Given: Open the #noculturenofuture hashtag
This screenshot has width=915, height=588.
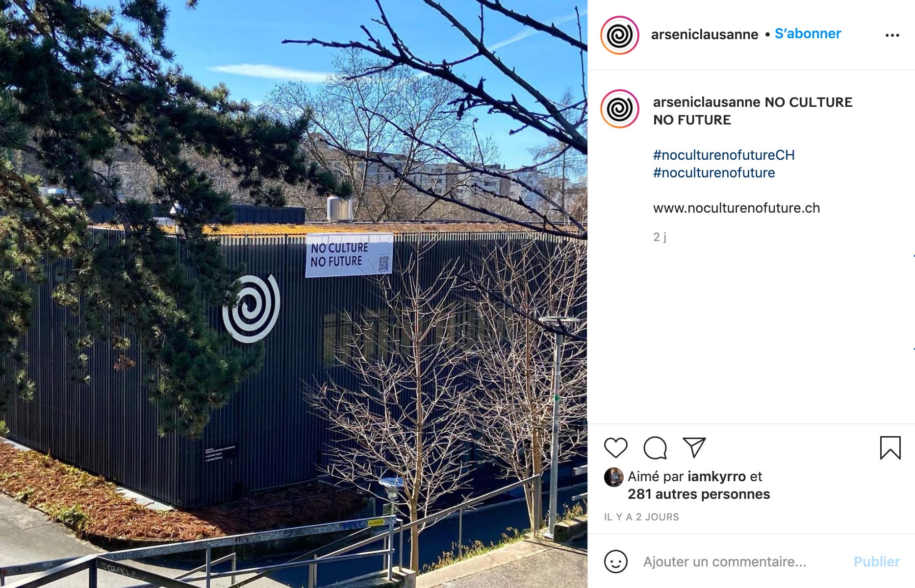Looking at the screenshot, I should pyautogui.click(x=714, y=172).
